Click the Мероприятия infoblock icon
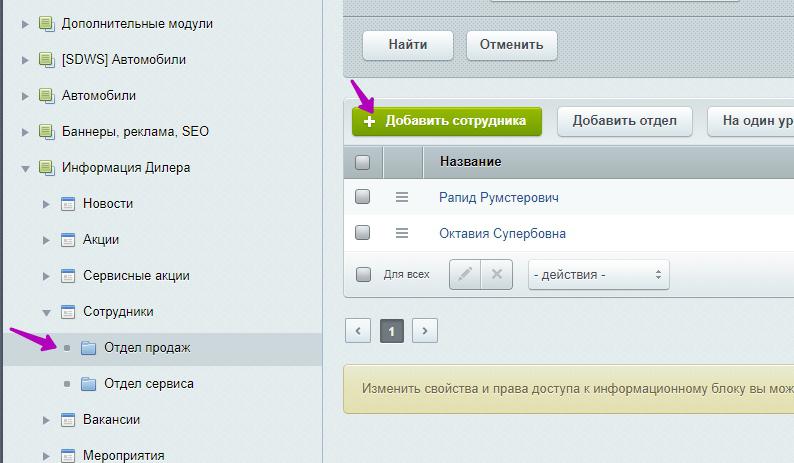 point(68,455)
